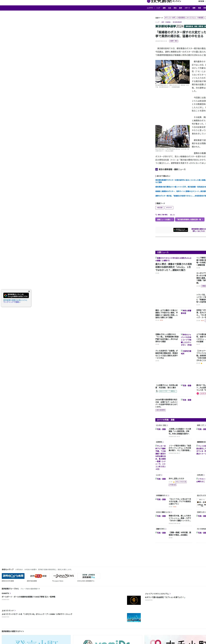Expand the 広角多角 category
Viewport: 206px width, 644px height.
(x=160, y=442)
